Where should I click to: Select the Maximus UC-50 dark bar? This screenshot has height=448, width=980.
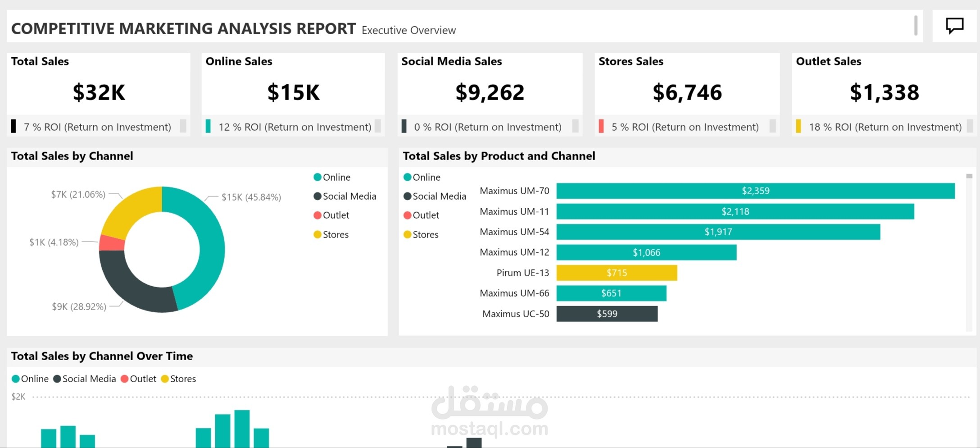(x=607, y=314)
